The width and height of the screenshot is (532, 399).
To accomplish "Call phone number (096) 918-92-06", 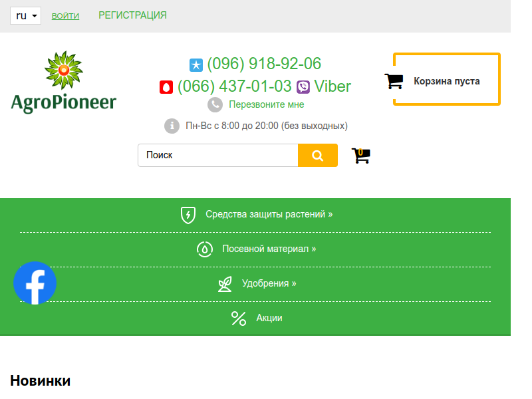I will (x=264, y=63).
